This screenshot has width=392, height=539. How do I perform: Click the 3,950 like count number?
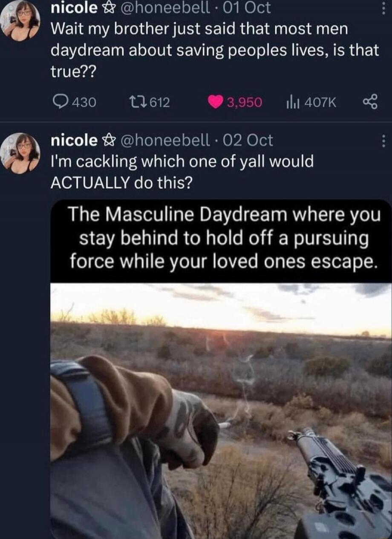coord(244,102)
